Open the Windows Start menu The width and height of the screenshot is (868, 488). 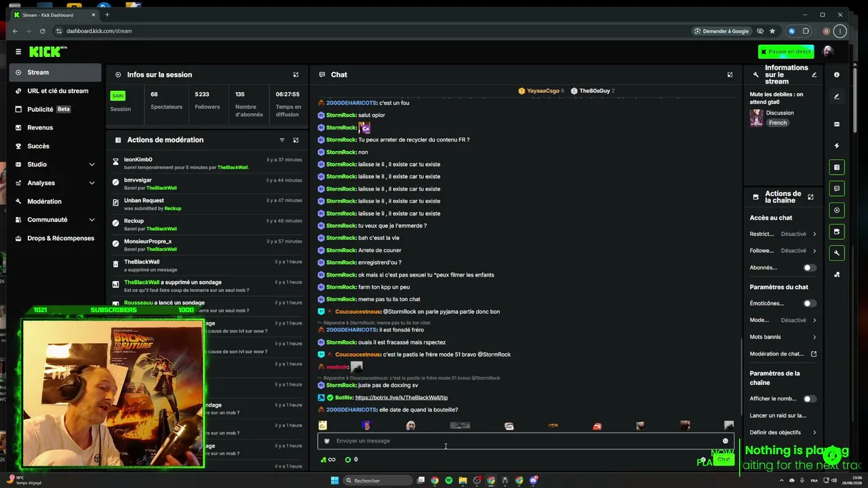pyautogui.click(x=334, y=481)
